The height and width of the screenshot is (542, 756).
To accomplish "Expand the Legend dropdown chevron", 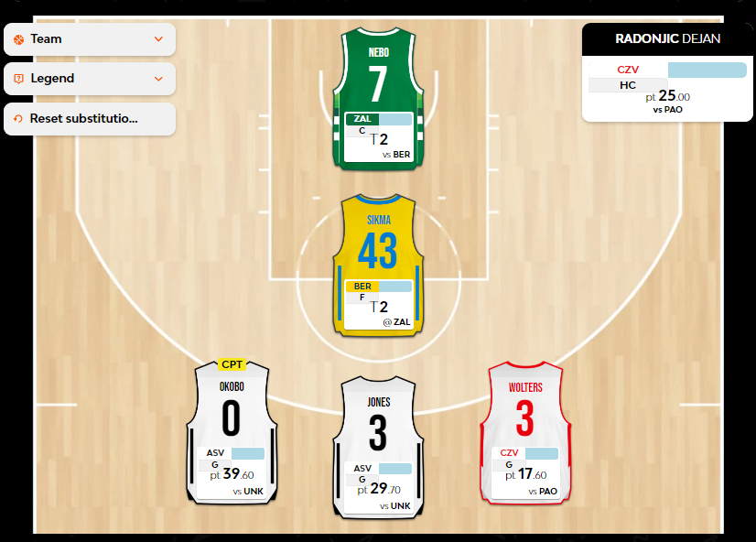I will click(158, 79).
